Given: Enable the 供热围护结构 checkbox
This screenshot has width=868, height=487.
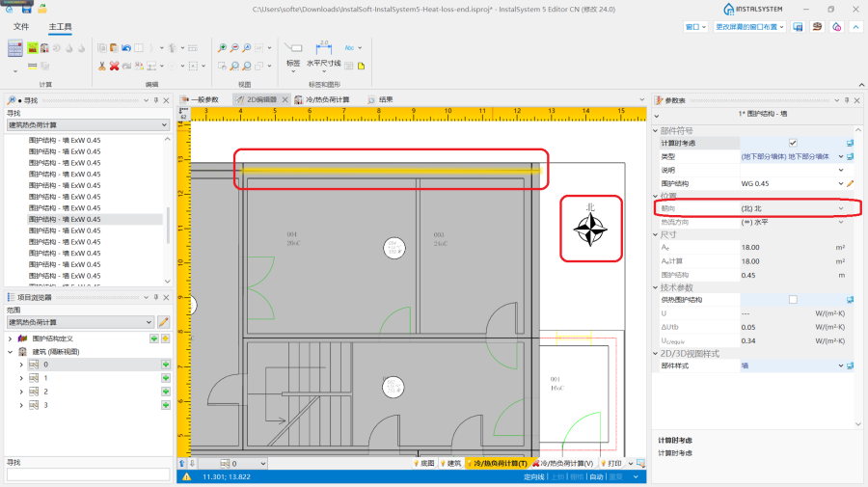Looking at the screenshot, I should (x=793, y=300).
